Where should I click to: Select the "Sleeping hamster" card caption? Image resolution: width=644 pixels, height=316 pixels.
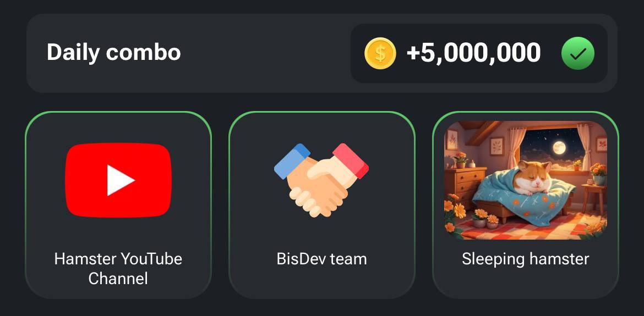pos(526,259)
